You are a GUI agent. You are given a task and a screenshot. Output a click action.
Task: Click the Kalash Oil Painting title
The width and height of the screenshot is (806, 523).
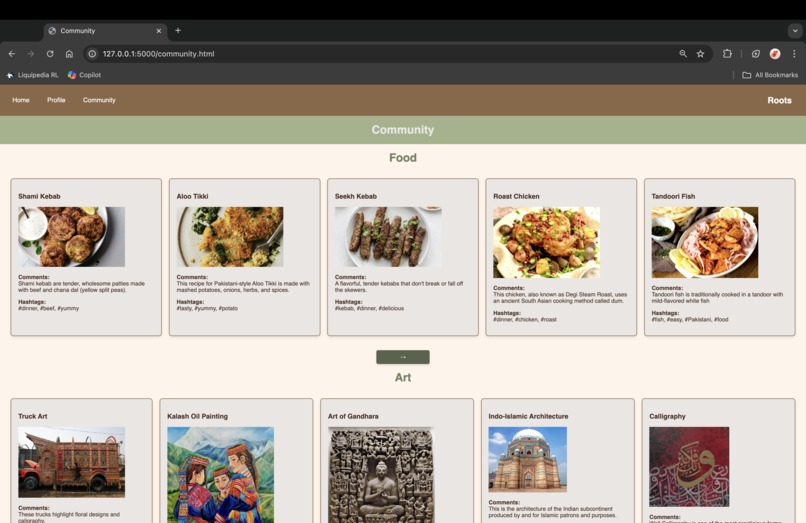point(197,417)
